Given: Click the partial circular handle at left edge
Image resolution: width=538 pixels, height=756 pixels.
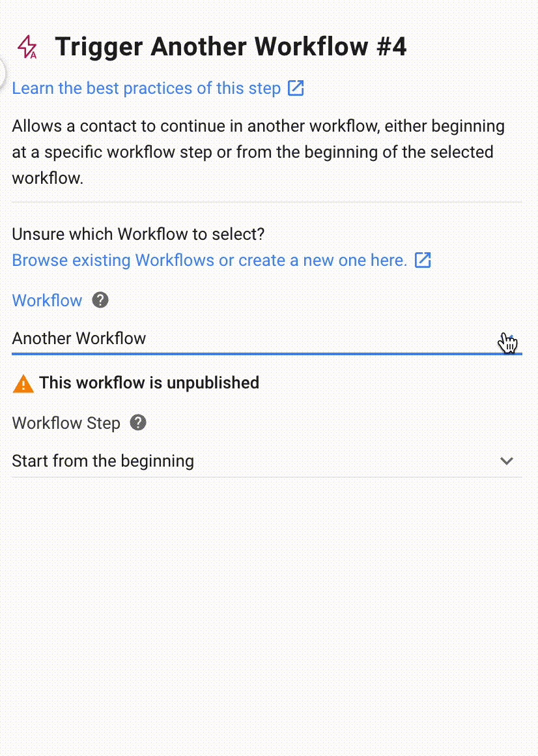Looking at the screenshot, I should (3, 70).
